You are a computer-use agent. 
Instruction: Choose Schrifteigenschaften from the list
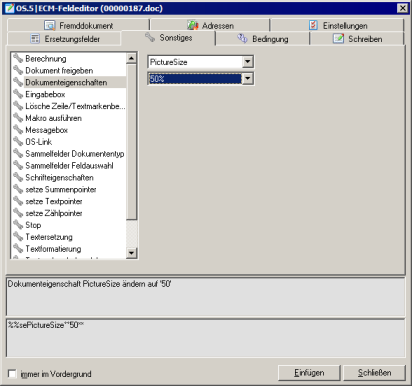[59, 178]
